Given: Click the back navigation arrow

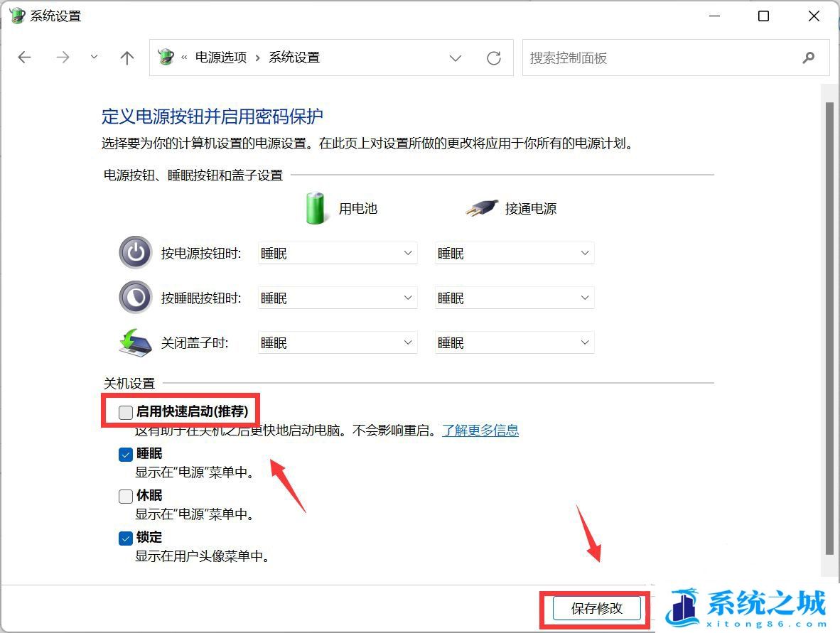Looking at the screenshot, I should click(24, 58).
